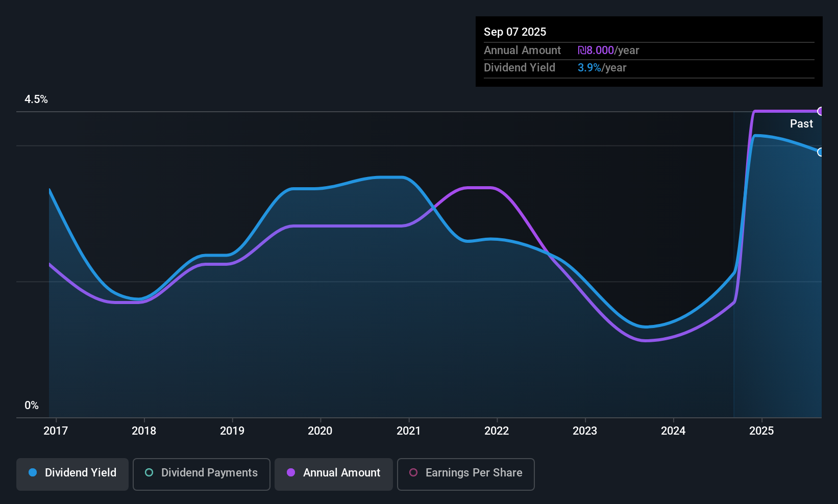Enable the Dividend Payments series
Viewport: 838px width, 504px height.
click(x=202, y=474)
